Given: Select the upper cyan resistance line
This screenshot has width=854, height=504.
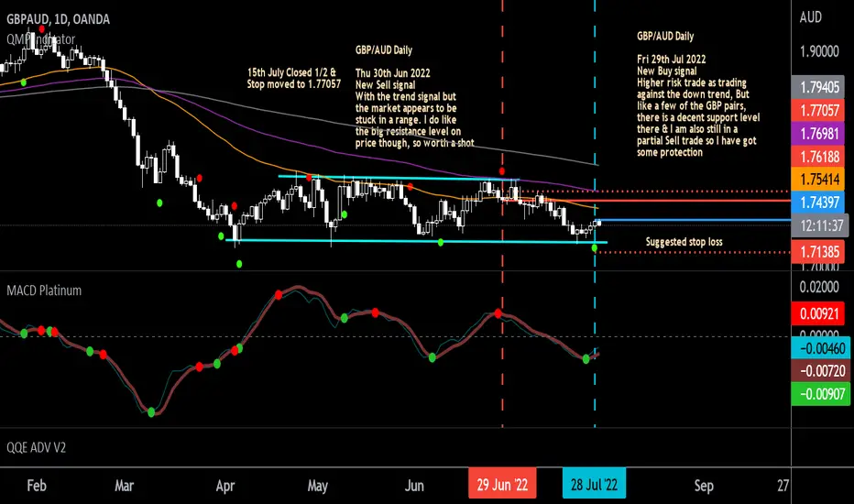Looking at the screenshot, I should [x=399, y=178].
